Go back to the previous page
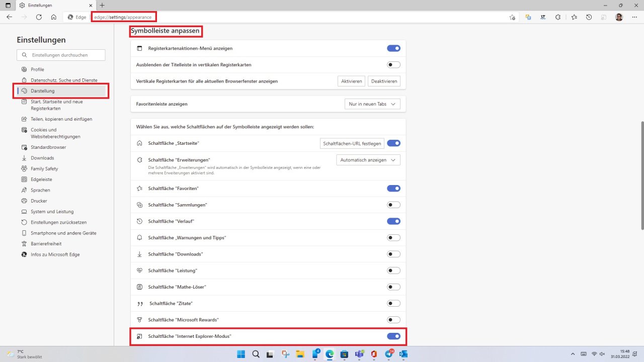This screenshot has height=362, width=644. click(x=9, y=17)
